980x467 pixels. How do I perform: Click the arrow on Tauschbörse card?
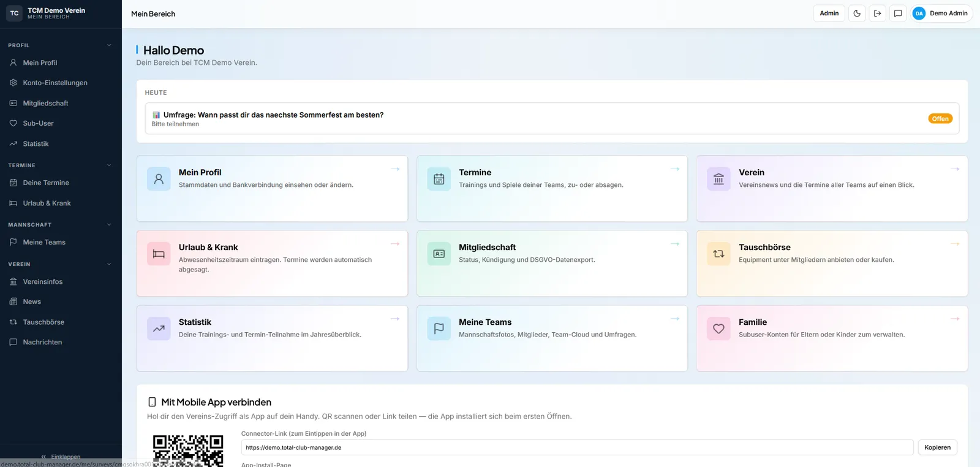click(x=955, y=244)
